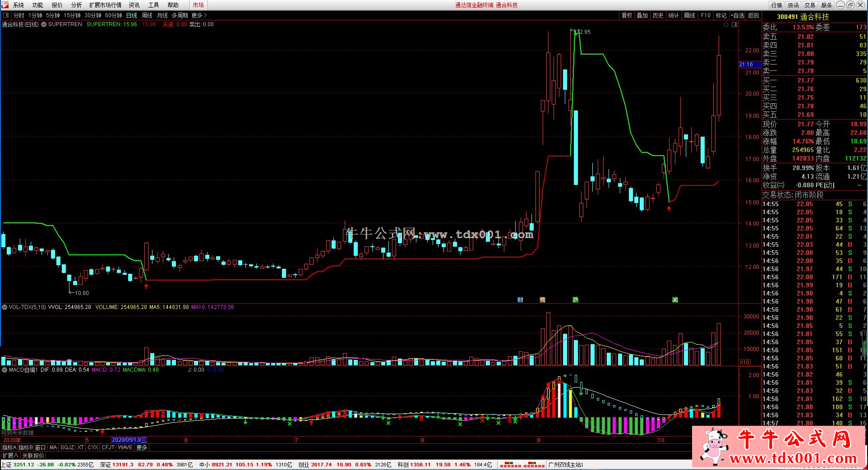
Task: Click the 服务 service button
Action: coord(826,5)
